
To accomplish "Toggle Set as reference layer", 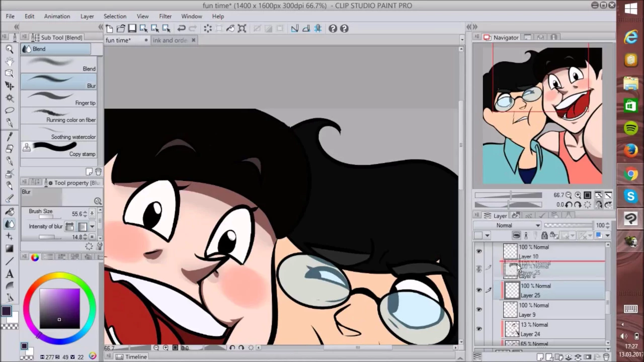I will point(526,235).
